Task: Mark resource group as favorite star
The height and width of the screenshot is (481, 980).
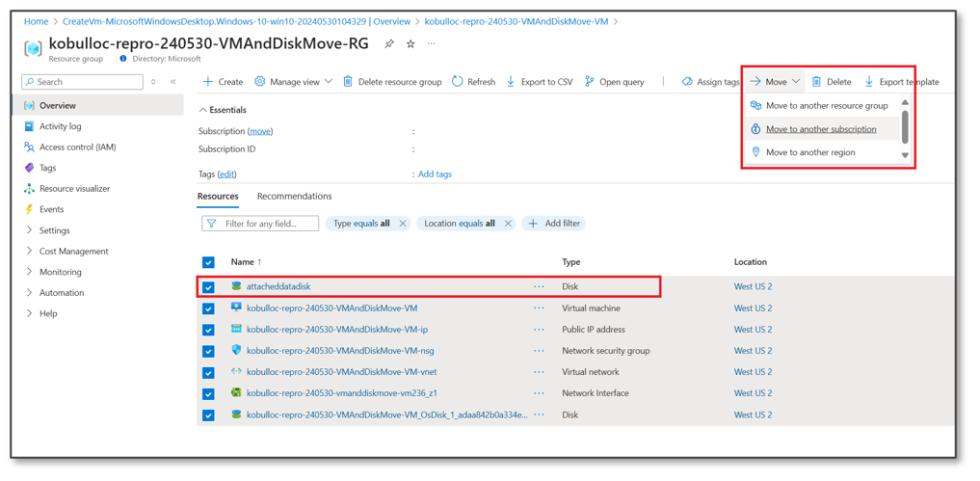Action: coord(411,43)
